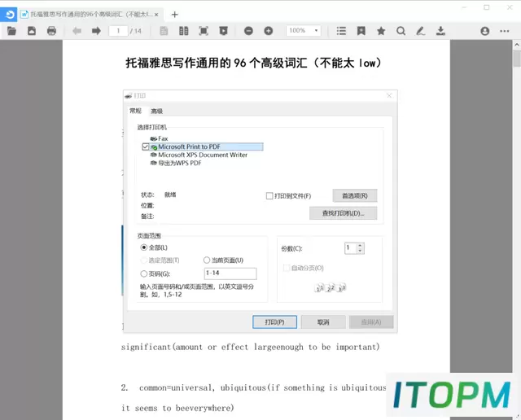
Task: Zoom in with the plus icon
Action: coord(269,31)
